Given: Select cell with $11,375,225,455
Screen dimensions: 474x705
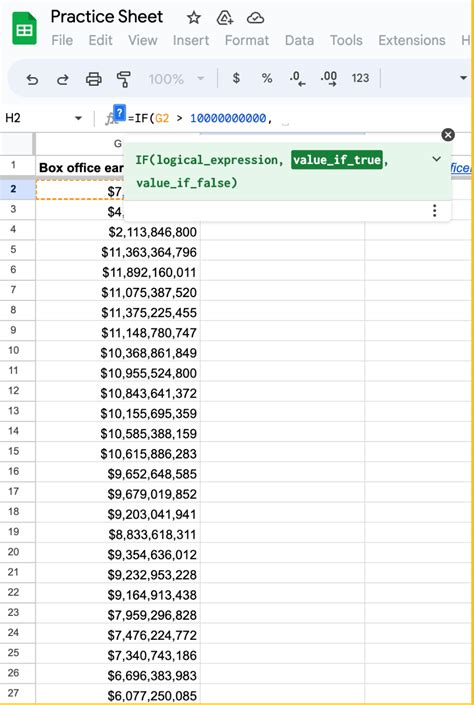Looking at the screenshot, I should [x=118, y=311].
